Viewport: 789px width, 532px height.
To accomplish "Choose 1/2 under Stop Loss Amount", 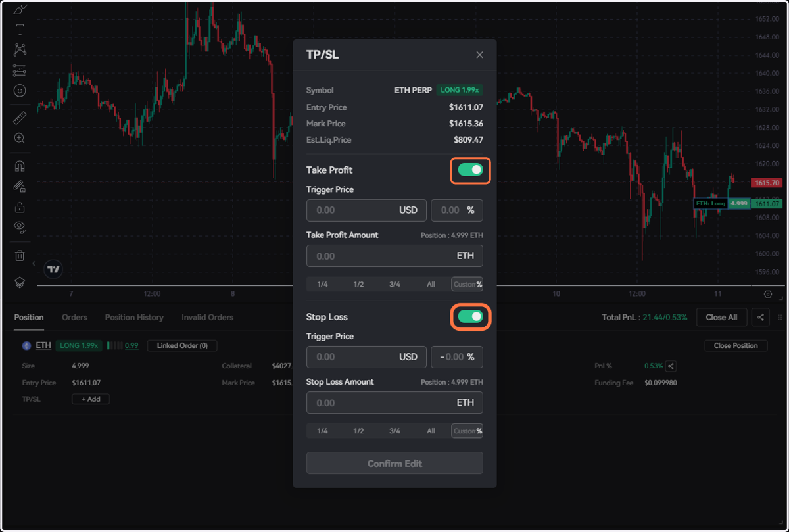I will [x=358, y=431].
